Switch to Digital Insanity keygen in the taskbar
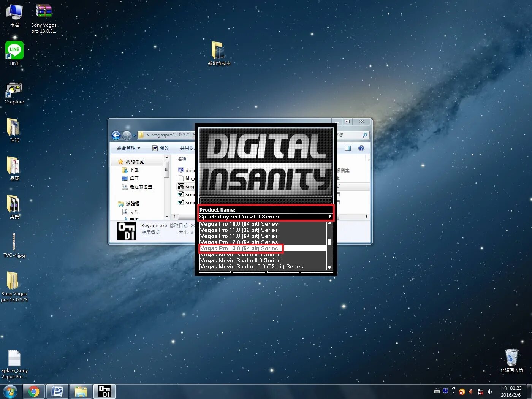The width and height of the screenshot is (532, 399). pyautogui.click(x=104, y=391)
